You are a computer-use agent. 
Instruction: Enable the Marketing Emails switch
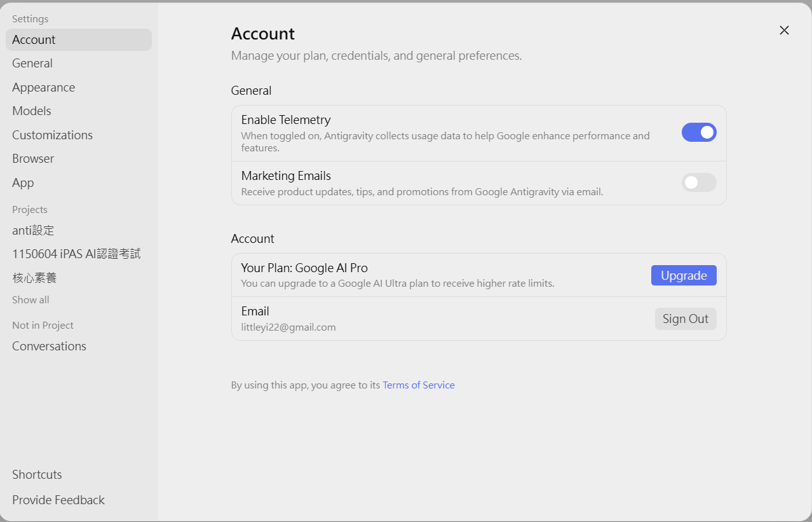click(699, 182)
